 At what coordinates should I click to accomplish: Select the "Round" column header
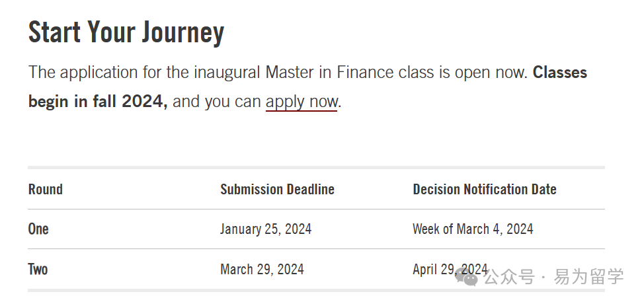click(x=45, y=189)
